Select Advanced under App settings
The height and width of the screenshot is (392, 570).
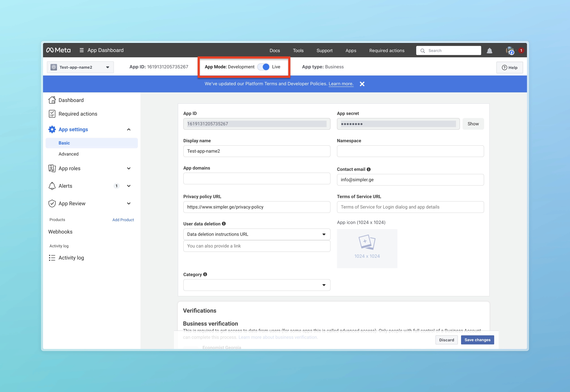69,154
